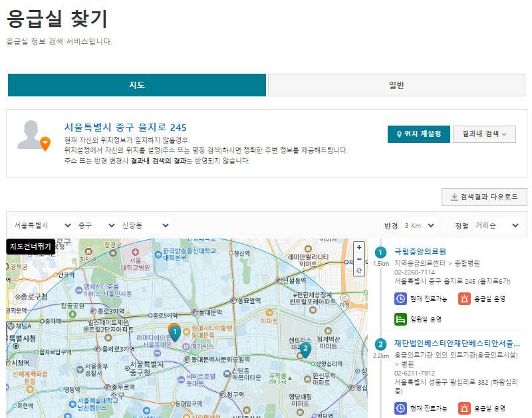Click the 지도건너뛰기 skip link
The image size is (532, 418).
coord(31,247)
